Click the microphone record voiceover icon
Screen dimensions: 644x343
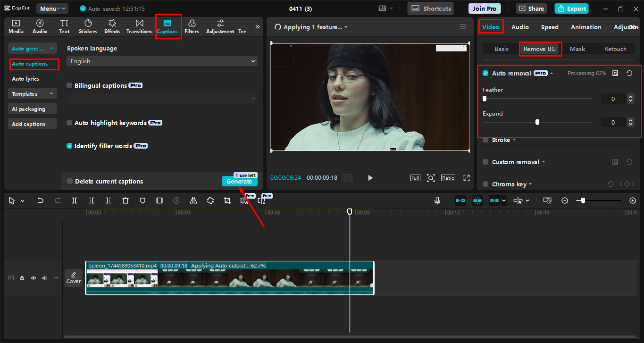coord(437,201)
